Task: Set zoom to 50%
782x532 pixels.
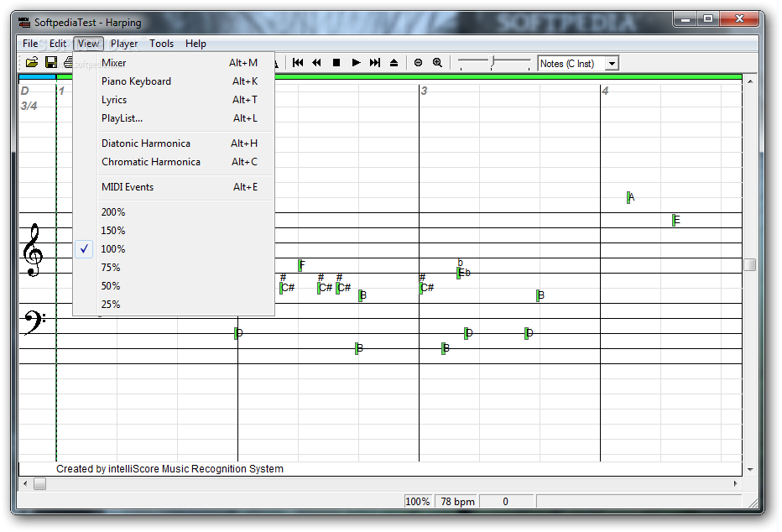Action: [x=174, y=285]
